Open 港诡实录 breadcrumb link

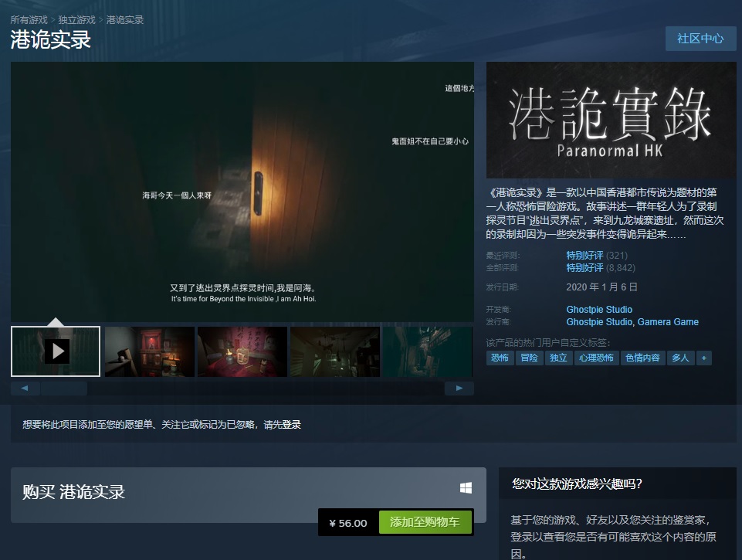coord(125,20)
